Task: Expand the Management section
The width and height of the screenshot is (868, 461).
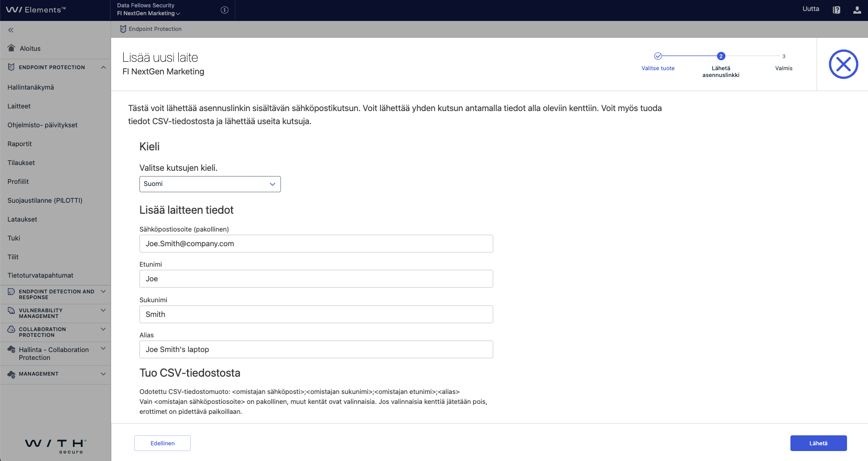Action: point(103,374)
